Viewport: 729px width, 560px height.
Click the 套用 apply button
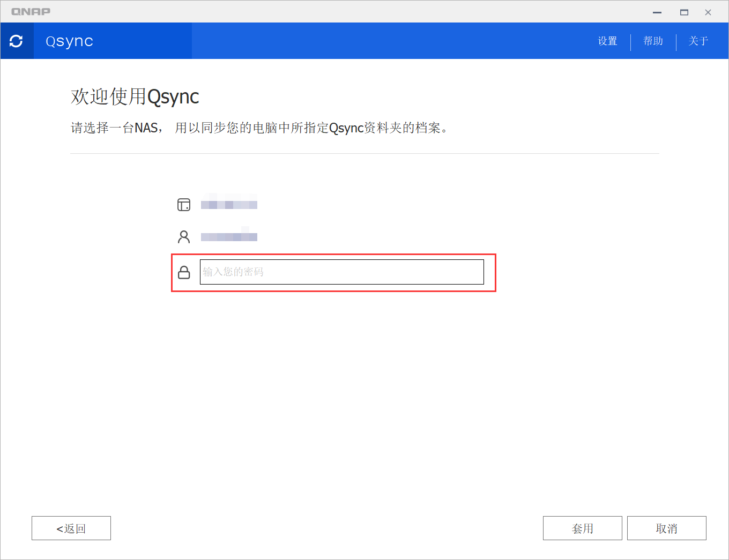point(583,528)
